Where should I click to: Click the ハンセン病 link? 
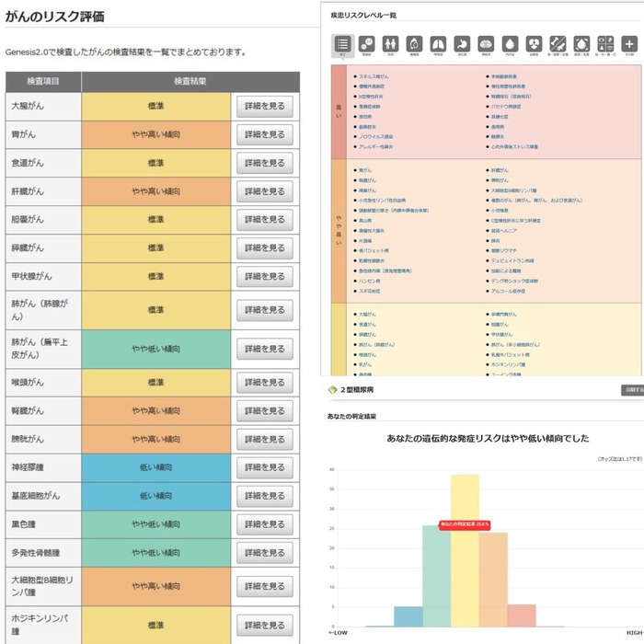369,281
